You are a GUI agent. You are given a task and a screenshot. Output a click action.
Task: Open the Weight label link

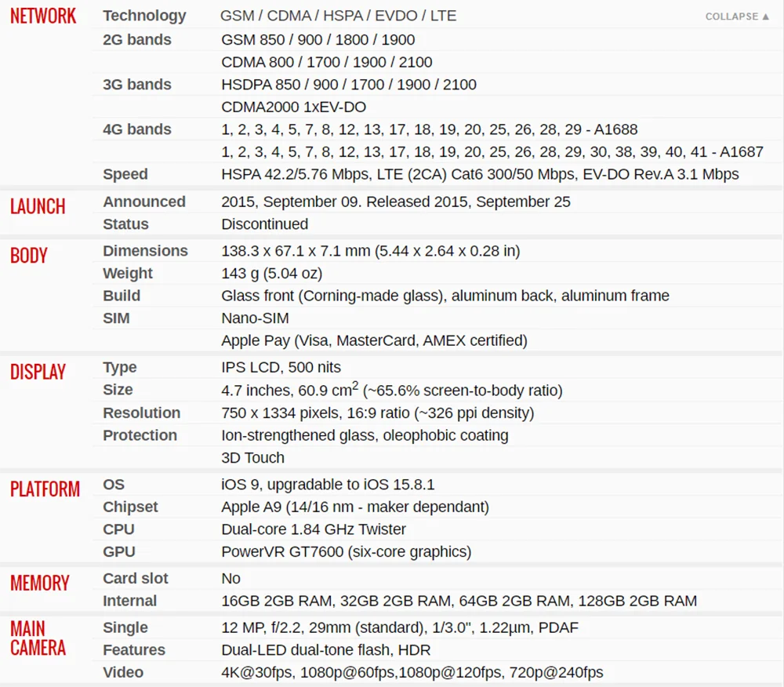coord(128,274)
